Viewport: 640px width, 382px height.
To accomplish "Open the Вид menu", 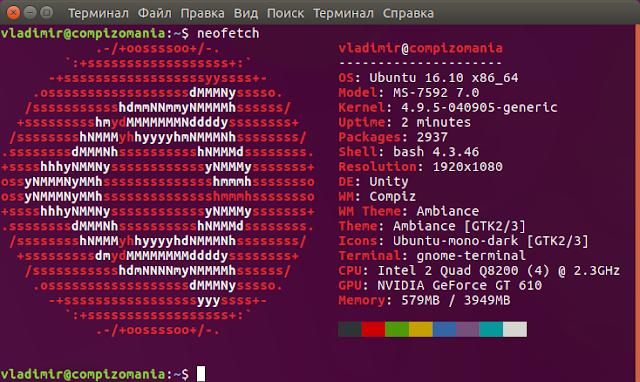I will [x=246, y=13].
